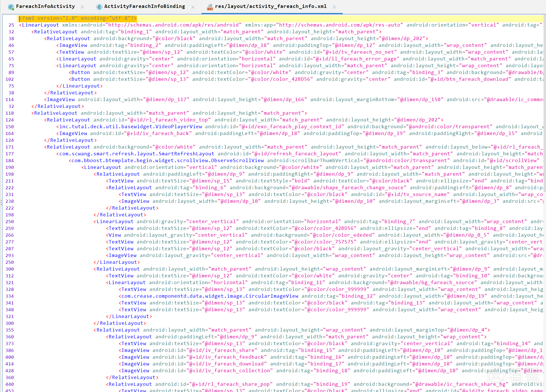Image resolution: width=546 pixels, height=392 pixels.
Task: Click the ll_fareach_error_page LinearLayout line
Action: 300,59
